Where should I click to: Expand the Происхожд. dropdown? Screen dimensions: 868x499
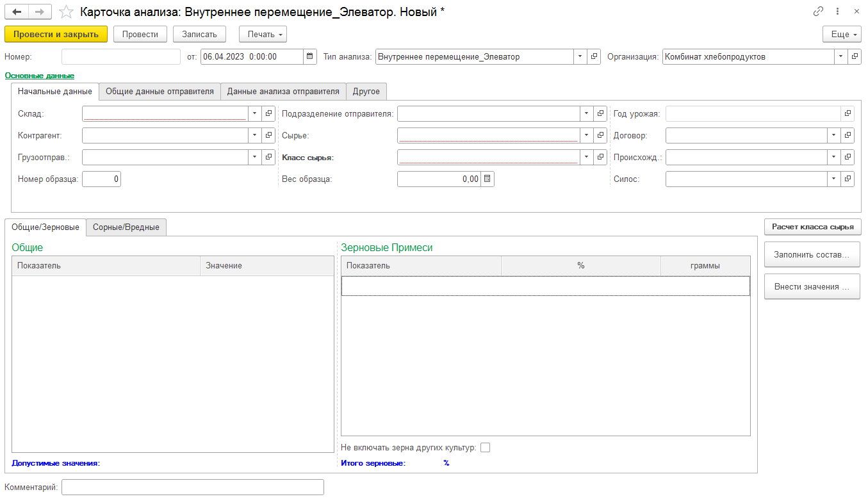point(833,157)
